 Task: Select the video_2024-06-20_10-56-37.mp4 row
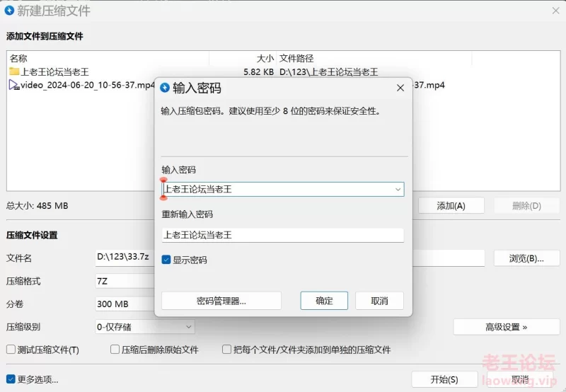tap(81, 85)
